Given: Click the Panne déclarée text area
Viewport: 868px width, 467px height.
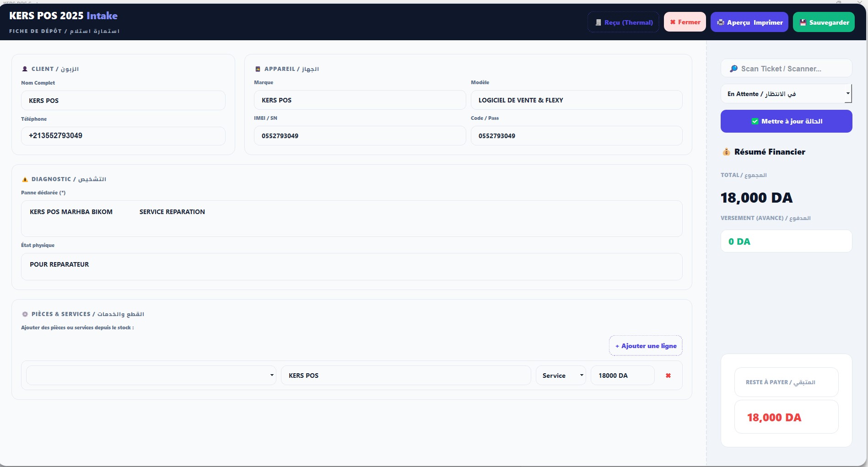Looking at the screenshot, I should coord(351,219).
